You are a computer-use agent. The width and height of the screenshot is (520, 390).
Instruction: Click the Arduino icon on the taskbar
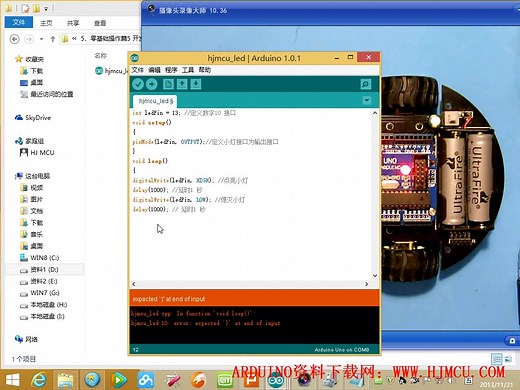[x=275, y=381]
